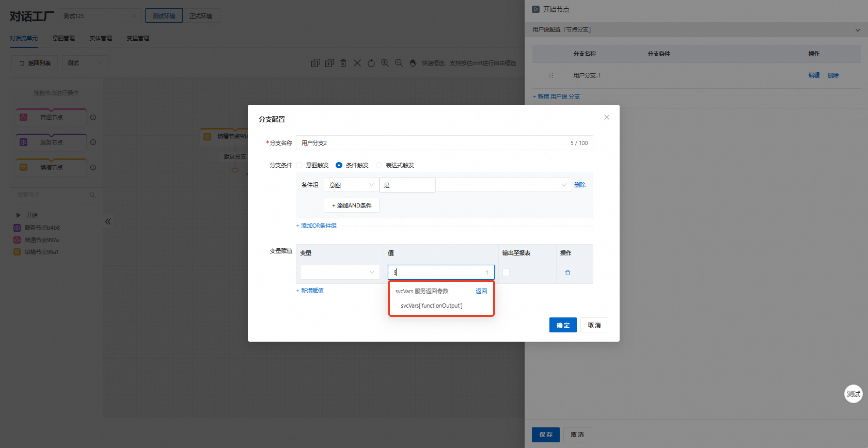The height and width of the screenshot is (448, 868).
Task: Click the 开始节点 panel header icon
Action: tap(536, 9)
